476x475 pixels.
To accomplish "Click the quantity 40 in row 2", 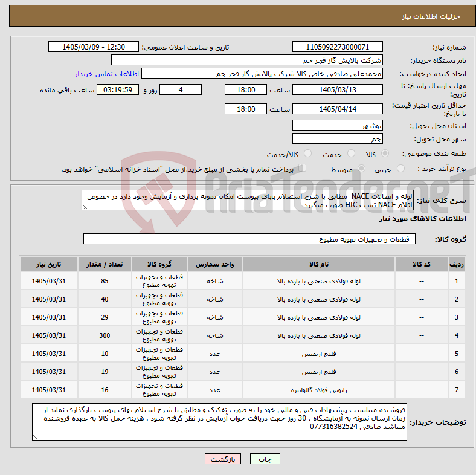I will pyautogui.click(x=105, y=299).
